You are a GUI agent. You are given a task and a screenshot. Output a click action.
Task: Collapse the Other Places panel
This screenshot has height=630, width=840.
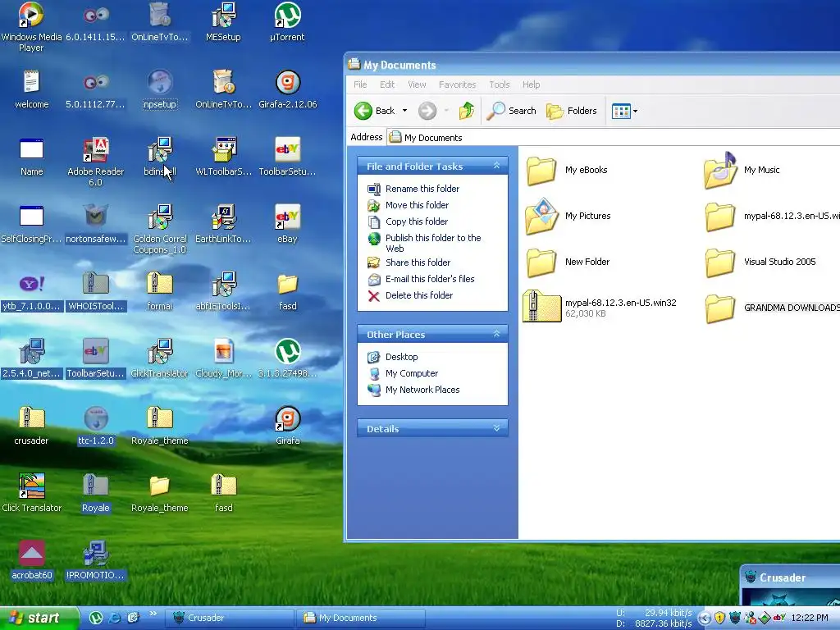tap(496, 335)
